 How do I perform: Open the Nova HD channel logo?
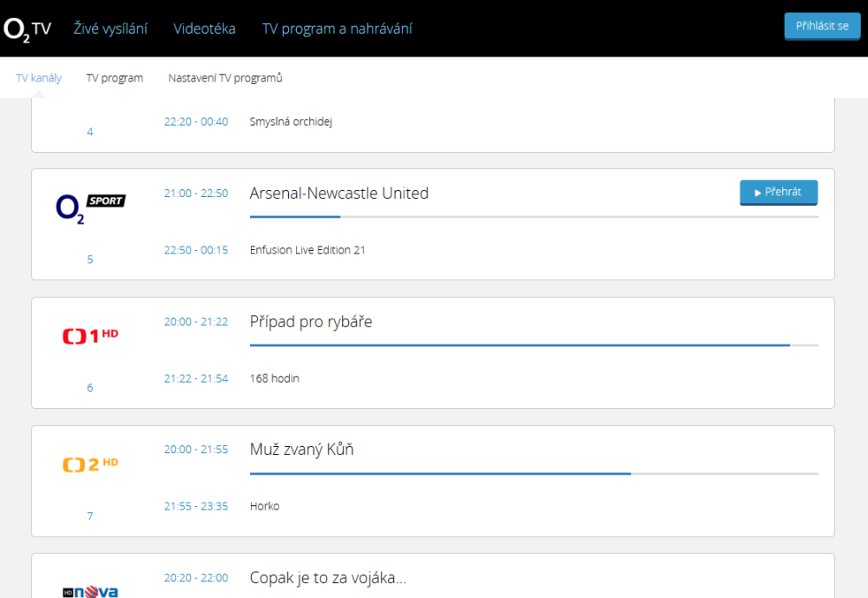click(90, 591)
